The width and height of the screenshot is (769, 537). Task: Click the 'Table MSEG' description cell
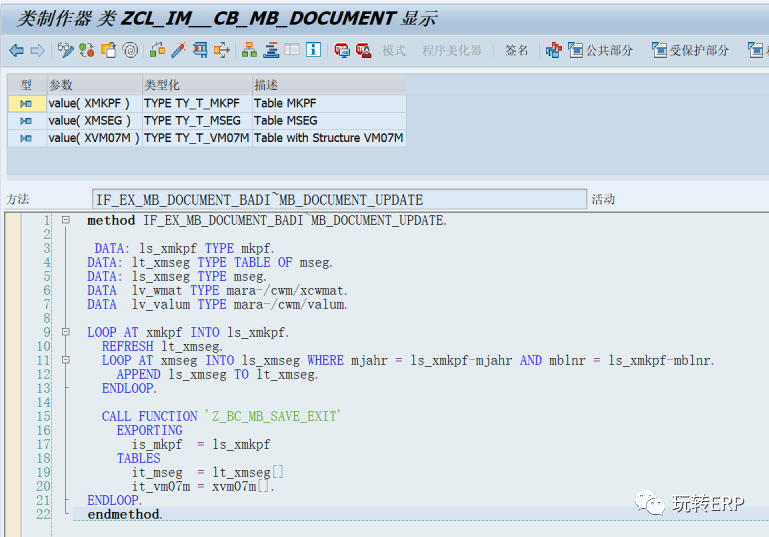pos(329,121)
